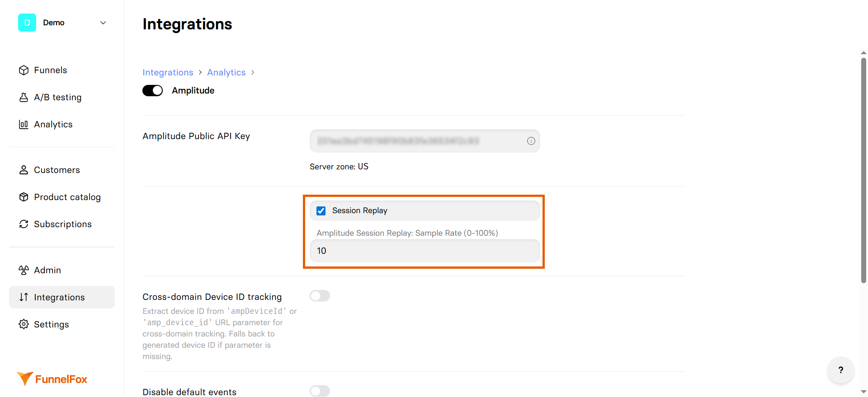Click the scrollbar up arrow

863,53
